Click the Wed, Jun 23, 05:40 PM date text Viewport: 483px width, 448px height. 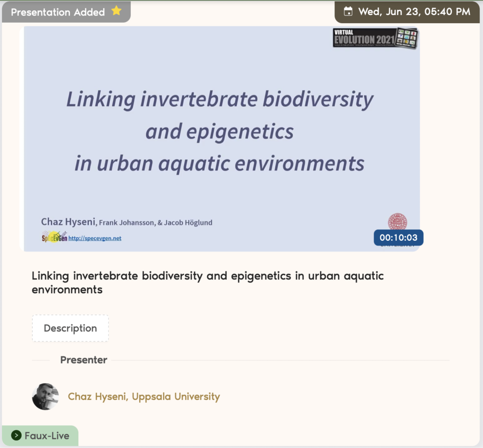coord(414,12)
